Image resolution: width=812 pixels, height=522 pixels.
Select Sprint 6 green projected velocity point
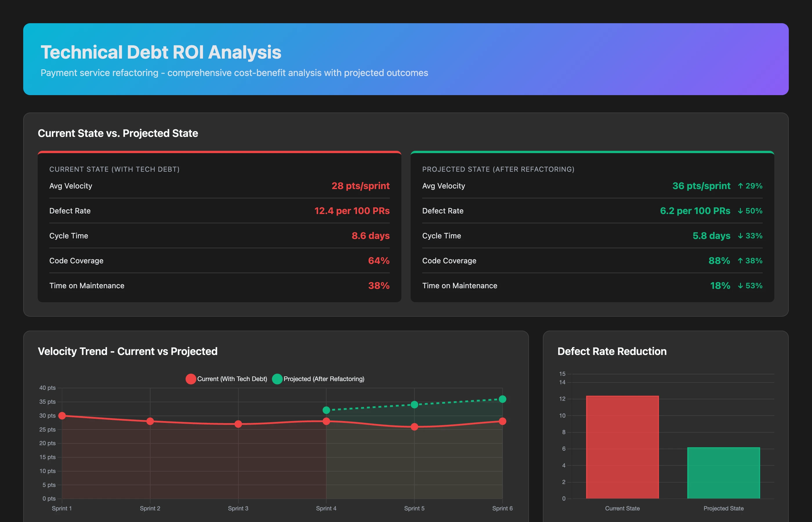(503, 399)
